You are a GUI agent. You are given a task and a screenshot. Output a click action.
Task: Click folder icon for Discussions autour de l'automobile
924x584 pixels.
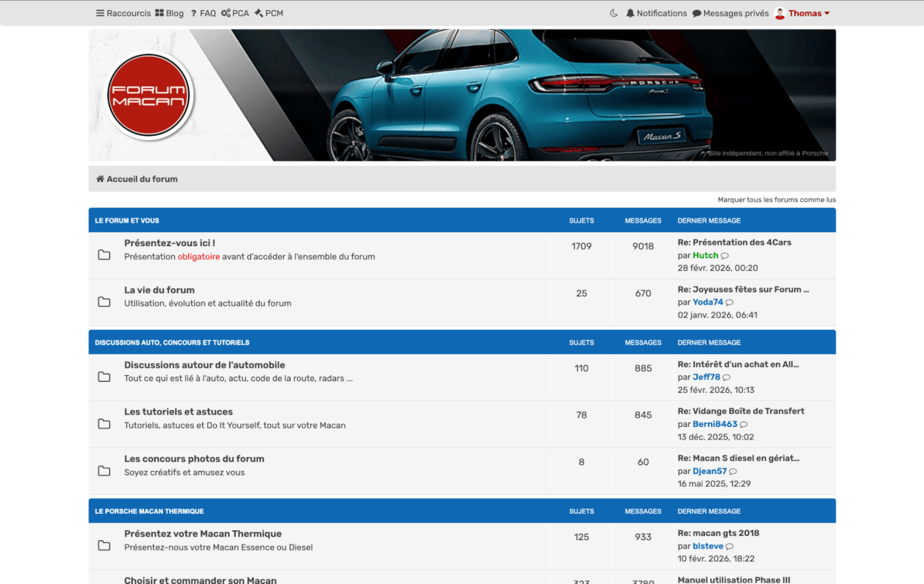click(x=104, y=377)
